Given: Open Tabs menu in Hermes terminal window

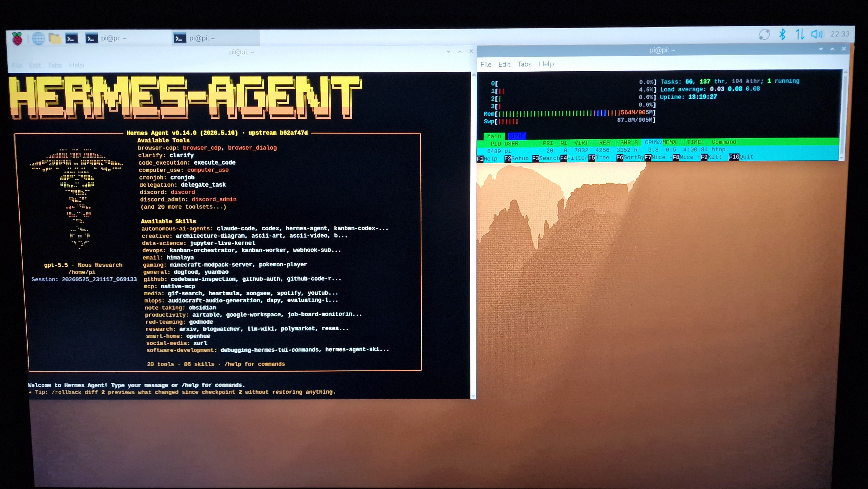Looking at the screenshot, I should point(55,65).
